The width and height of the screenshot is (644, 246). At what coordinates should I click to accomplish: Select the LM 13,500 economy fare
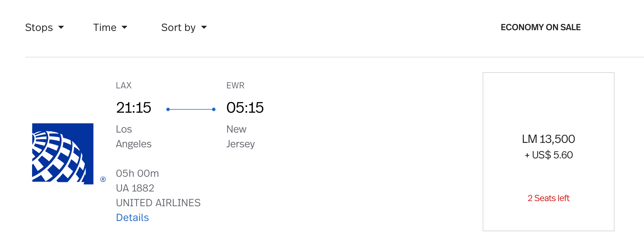549,152
